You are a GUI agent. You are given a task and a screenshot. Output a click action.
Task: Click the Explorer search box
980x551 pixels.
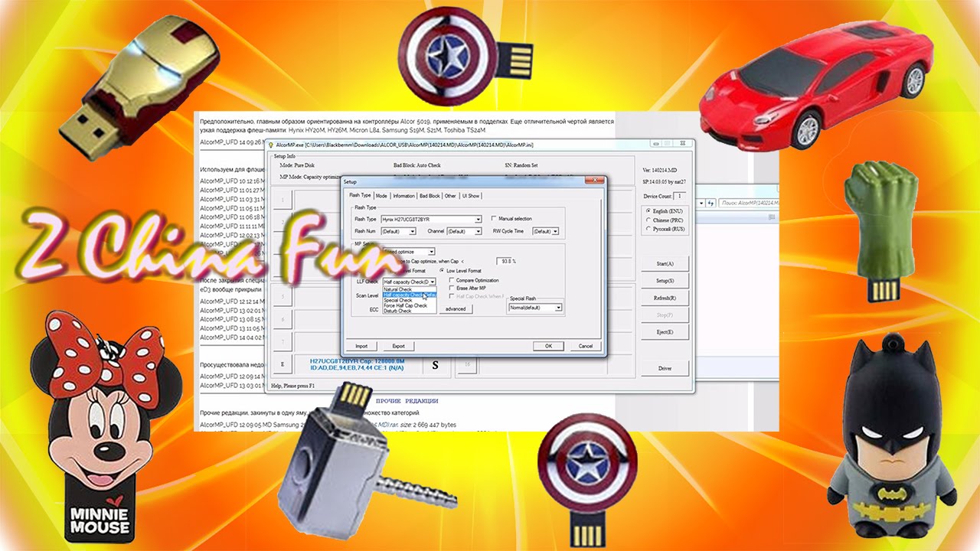749,203
